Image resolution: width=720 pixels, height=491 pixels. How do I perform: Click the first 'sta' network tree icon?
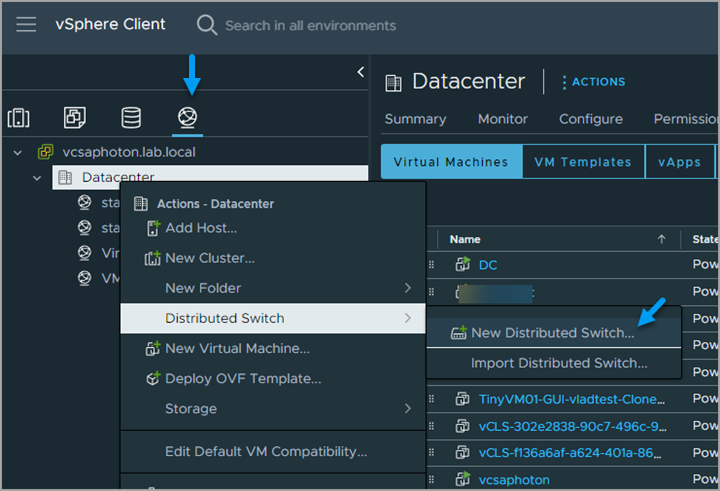[x=84, y=202]
